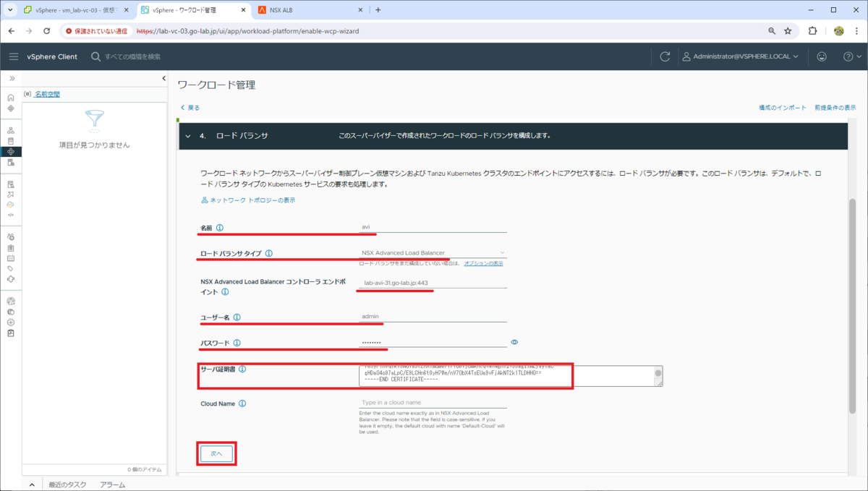Go to Home in the sidebar
Viewport: 868px width, 491px height.
(x=11, y=98)
